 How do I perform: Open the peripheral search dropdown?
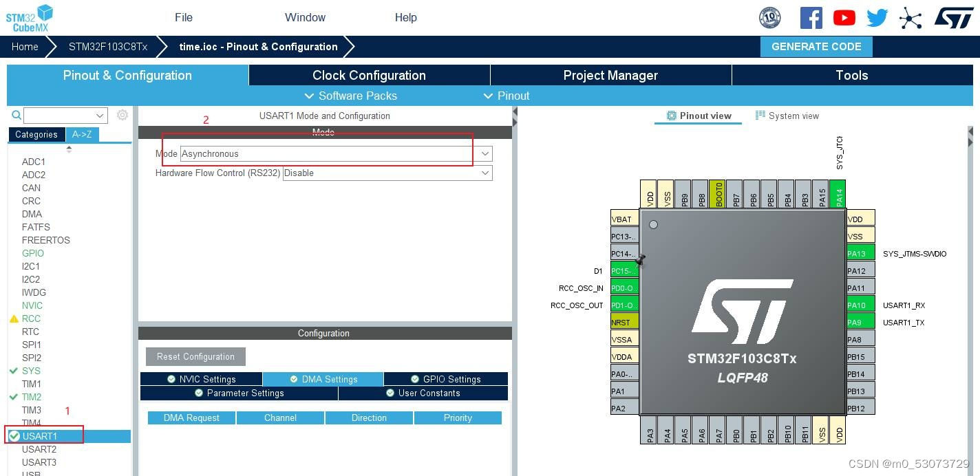click(x=100, y=116)
